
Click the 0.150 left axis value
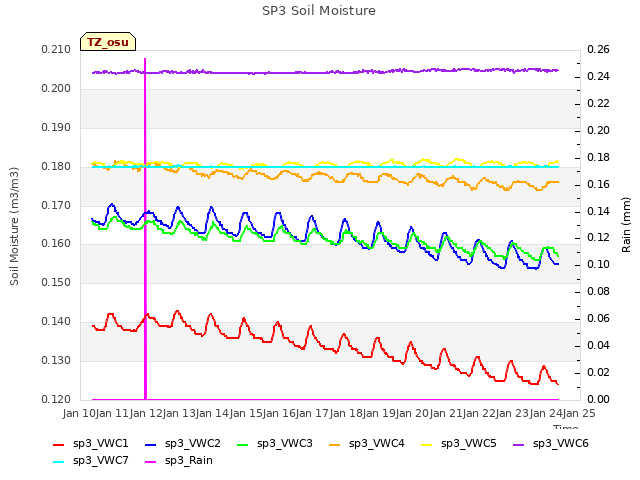coord(56,282)
